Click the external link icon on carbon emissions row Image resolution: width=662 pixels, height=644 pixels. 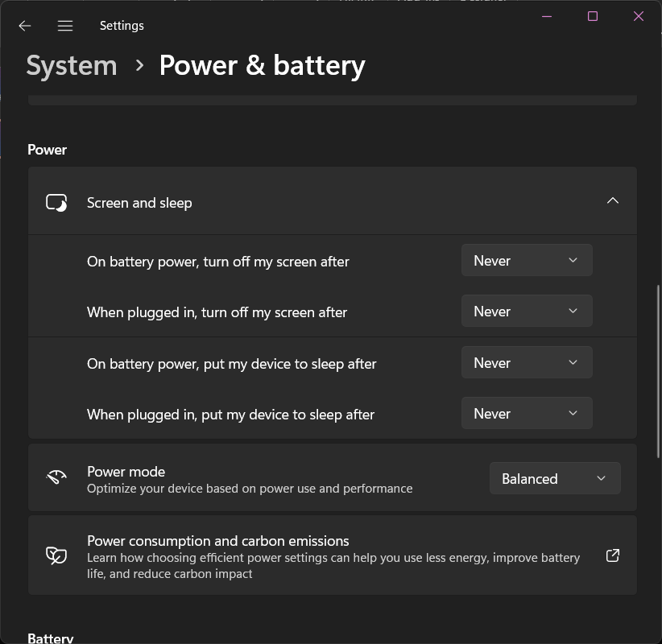pos(612,555)
